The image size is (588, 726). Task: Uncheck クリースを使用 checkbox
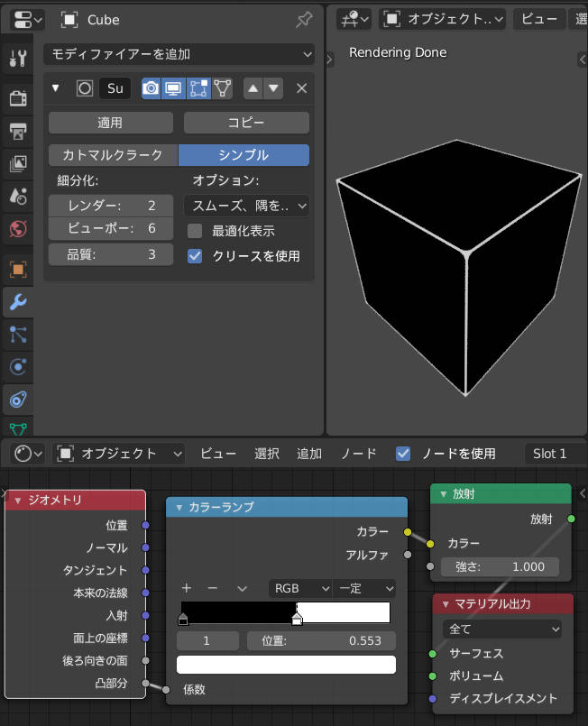point(195,255)
